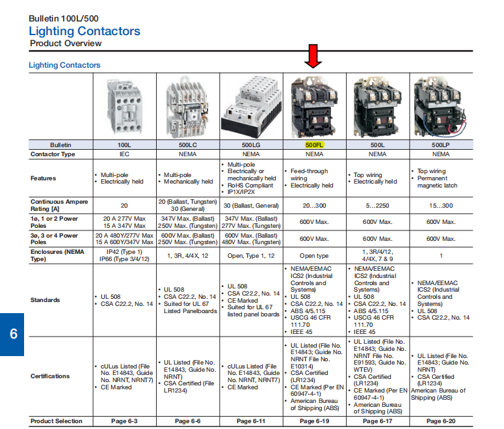Click the 'Open, Type 1, 12' enclosure cell
Viewport: 504px width, 429px height.
point(251,256)
